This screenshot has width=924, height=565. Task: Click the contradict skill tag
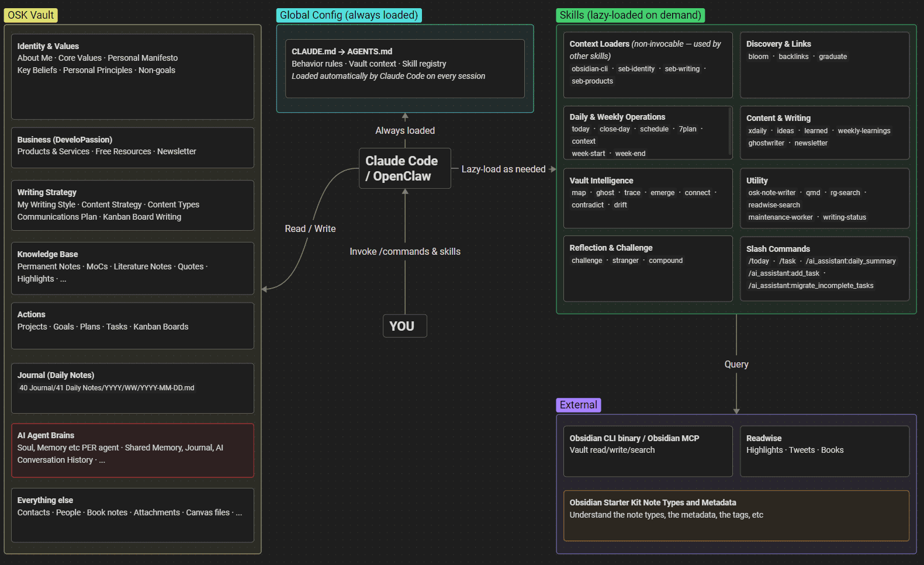tap(587, 205)
